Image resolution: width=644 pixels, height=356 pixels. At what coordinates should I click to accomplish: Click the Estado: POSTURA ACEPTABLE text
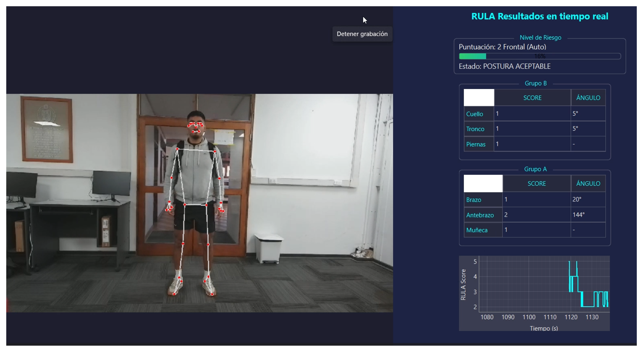(504, 66)
